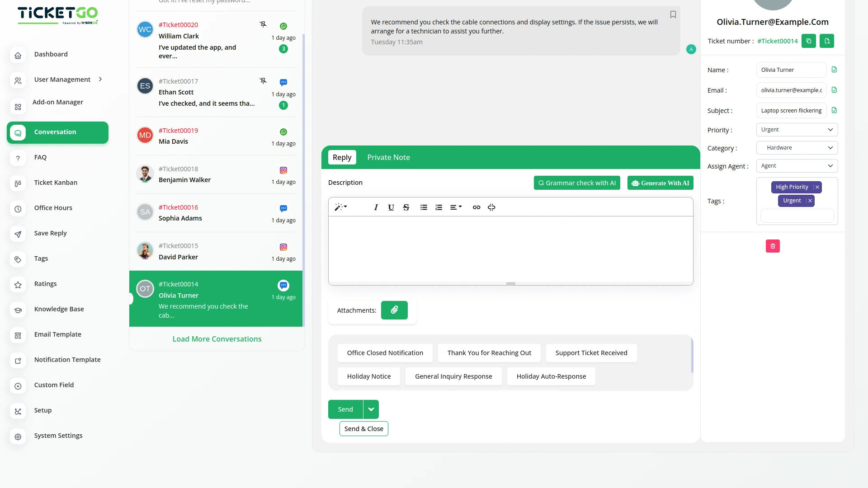The height and width of the screenshot is (488, 868).
Task: Click save icon next to Subject field
Action: point(834,111)
